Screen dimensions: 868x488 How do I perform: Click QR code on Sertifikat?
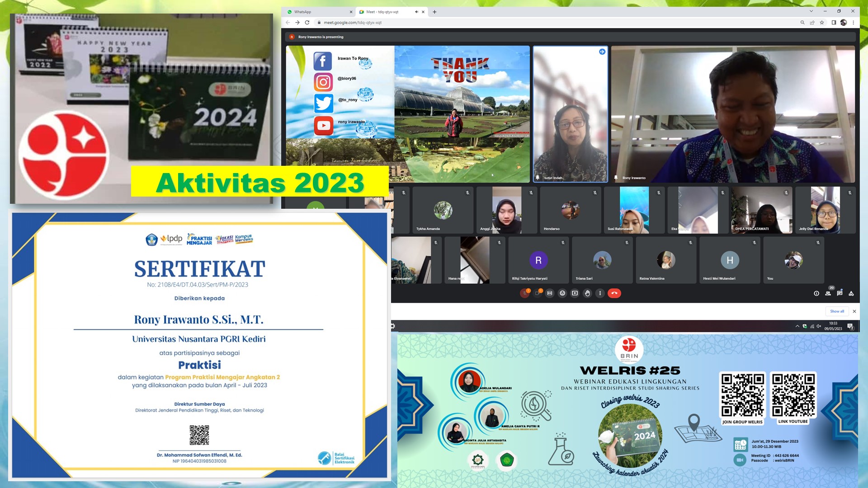[199, 435]
